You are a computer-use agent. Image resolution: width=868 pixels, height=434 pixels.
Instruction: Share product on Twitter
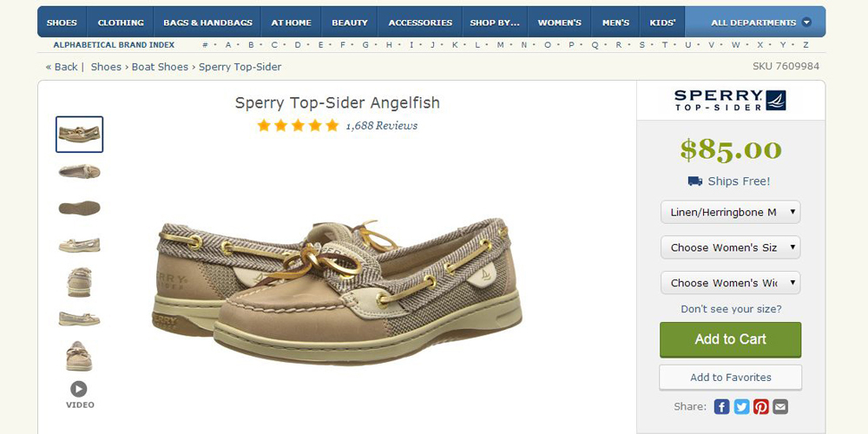click(x=741, y=406)
